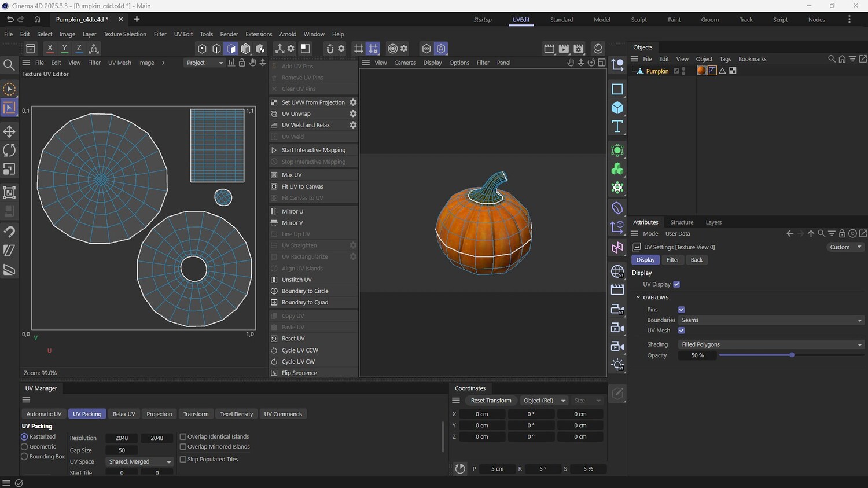
Task: Click the Opacity 50 % value field
Action: [697, 355]
